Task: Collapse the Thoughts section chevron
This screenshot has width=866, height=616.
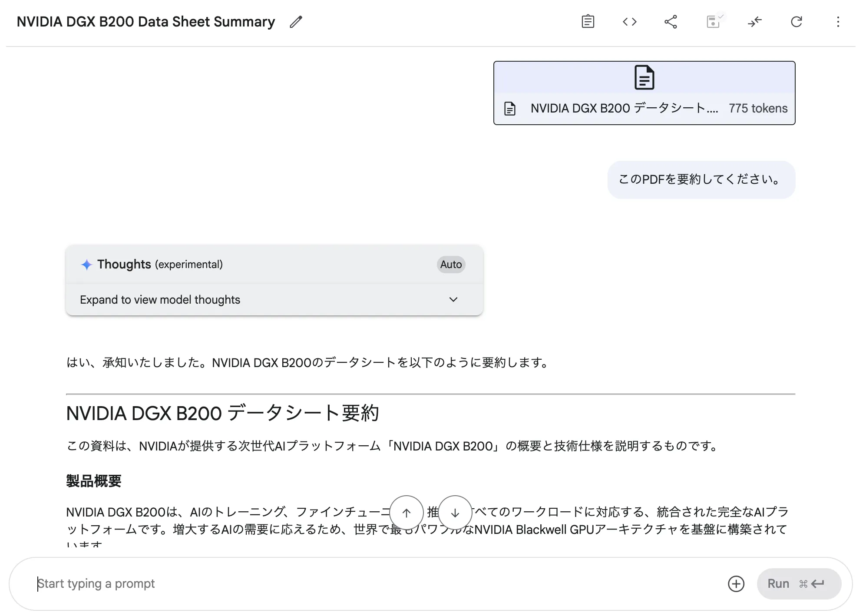Action: pos(453,299)
